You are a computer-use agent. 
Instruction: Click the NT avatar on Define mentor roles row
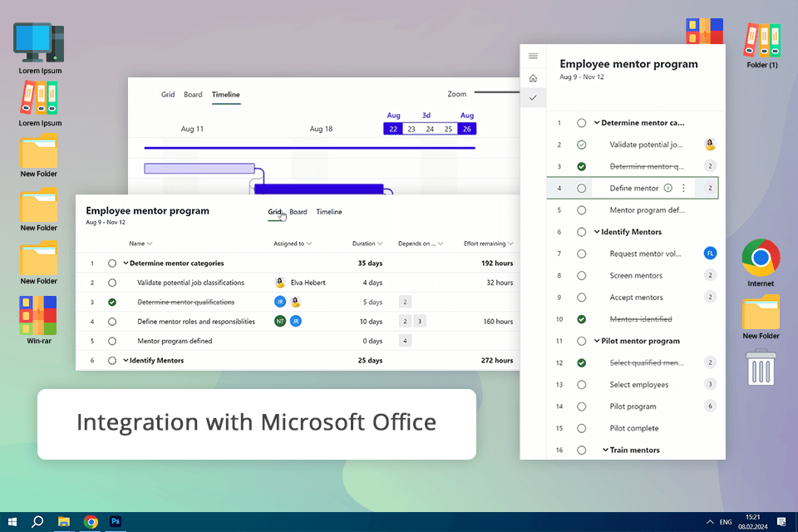click(280, 321)
